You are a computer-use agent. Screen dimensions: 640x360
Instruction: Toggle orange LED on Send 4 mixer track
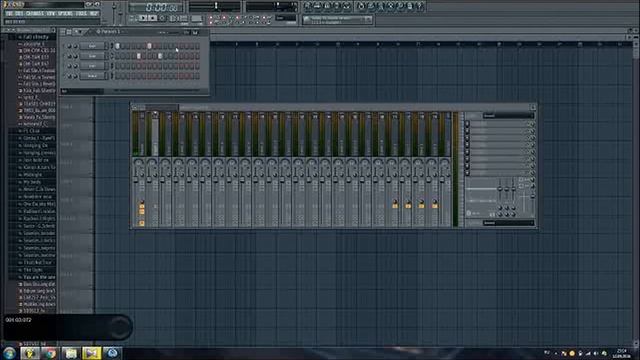tap(435, 205)
